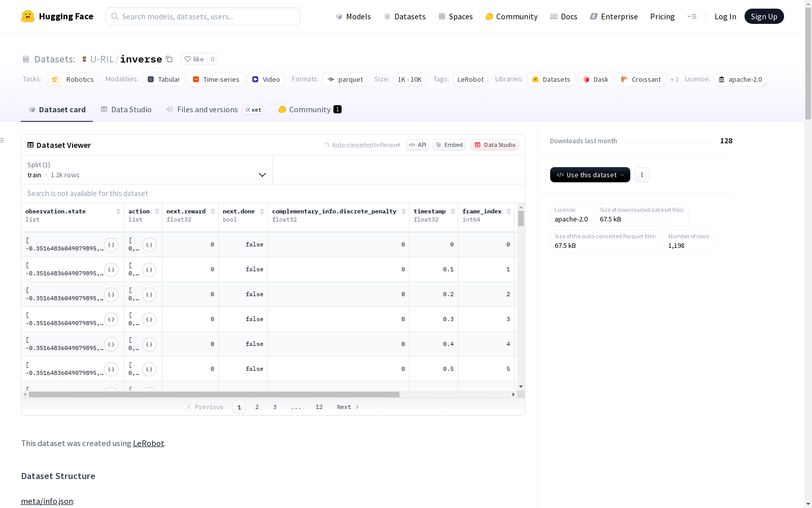Go to page 2 of the dataset viewer
Screen dimensions: 812x508
click(257, 407)
